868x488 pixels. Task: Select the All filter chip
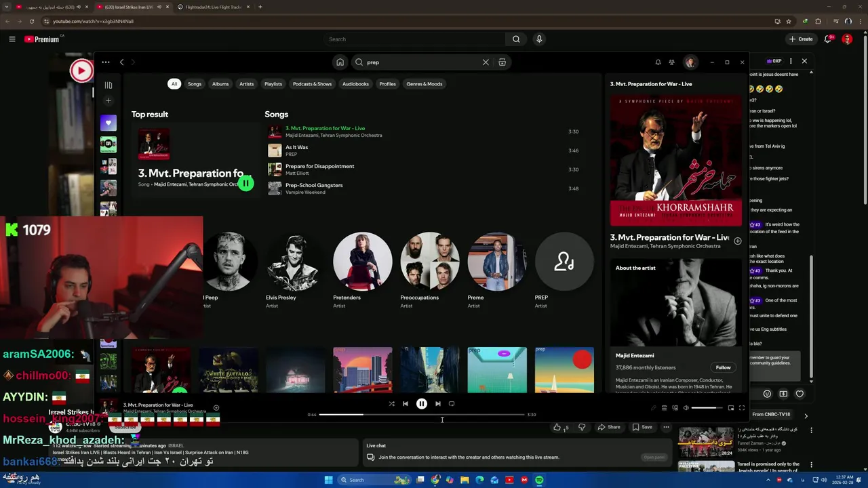click(x=174, y=84)
